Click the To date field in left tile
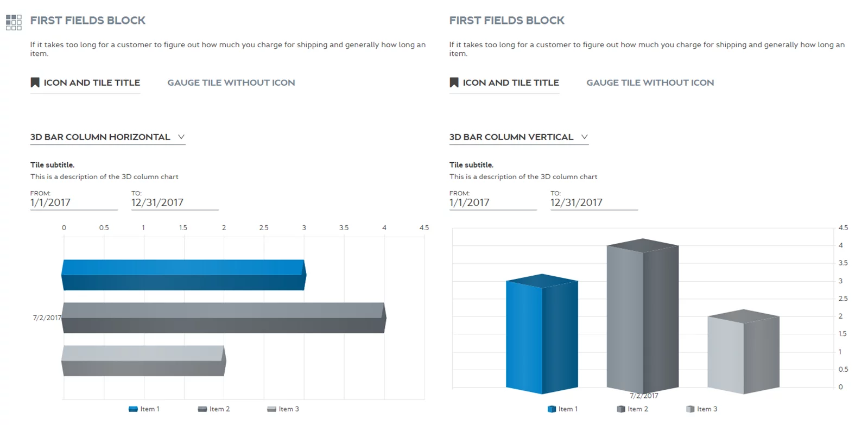Image resolution: width=868 pixels, height=425 pixels. click(x=174, y=202)
